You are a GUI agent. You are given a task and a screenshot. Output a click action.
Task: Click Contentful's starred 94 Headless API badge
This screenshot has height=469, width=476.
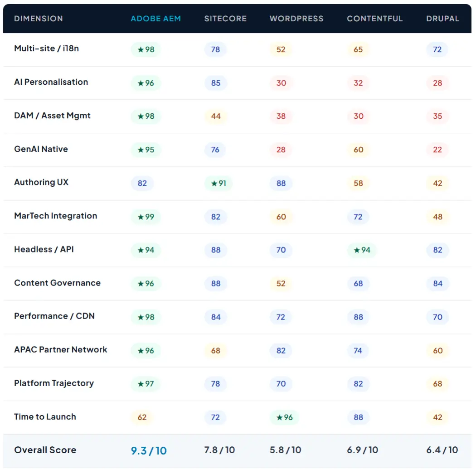pos(362,250)
